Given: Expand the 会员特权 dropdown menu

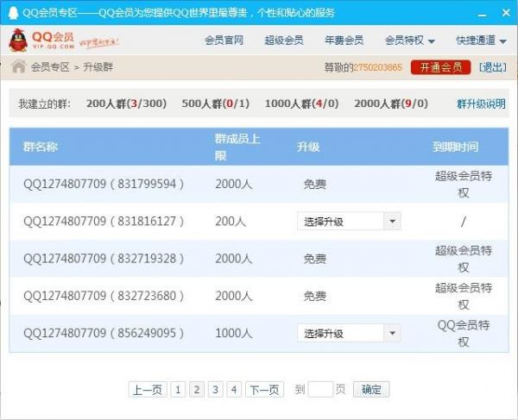Looking at the screenshot, I should (409, 41).
